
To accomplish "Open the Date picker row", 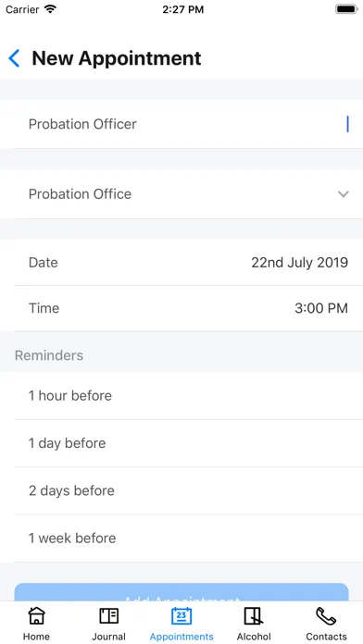I will (x=181, y=263).
